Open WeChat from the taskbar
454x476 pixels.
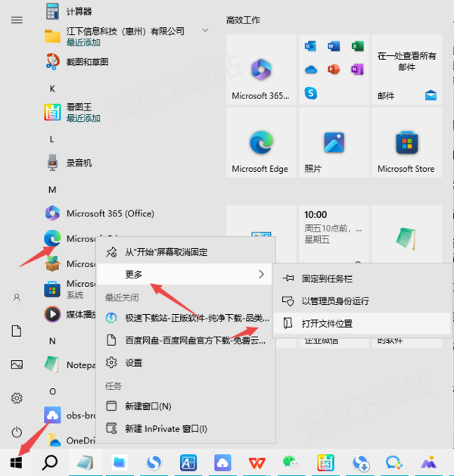(x=291, y=462)
